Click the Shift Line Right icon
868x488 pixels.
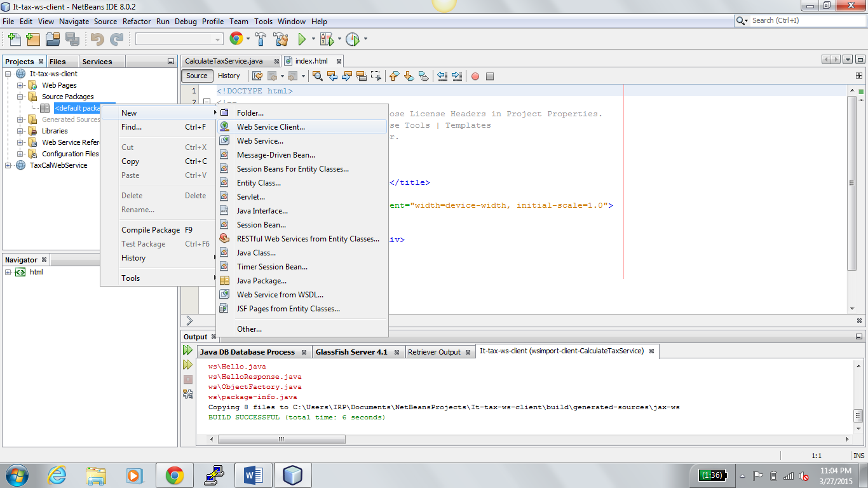(x=457, y=76)
